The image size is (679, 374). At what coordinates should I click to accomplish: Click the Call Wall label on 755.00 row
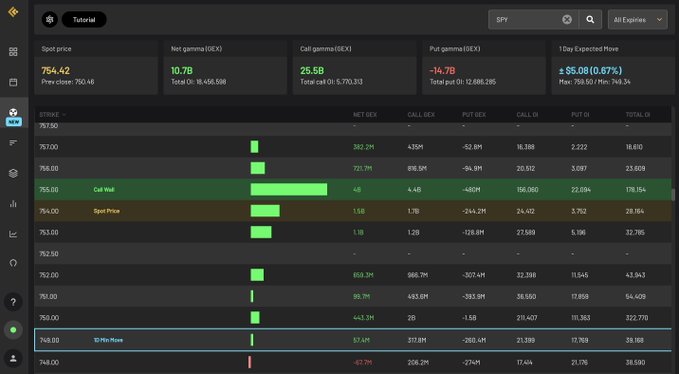click(104, 190)
